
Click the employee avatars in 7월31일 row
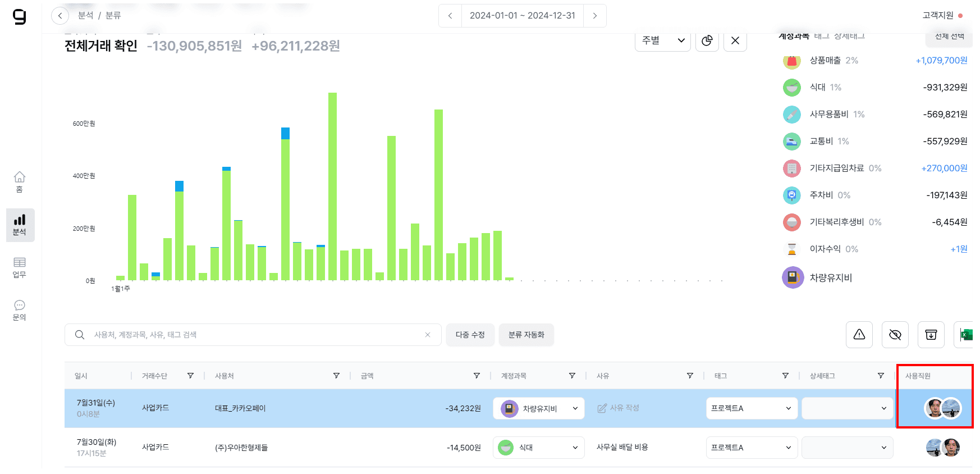pos(943,408)
